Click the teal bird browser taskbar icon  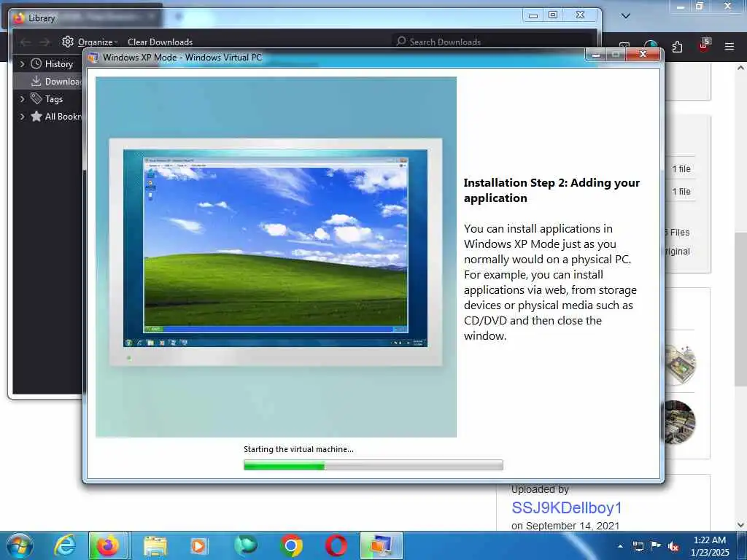[245, 545]
